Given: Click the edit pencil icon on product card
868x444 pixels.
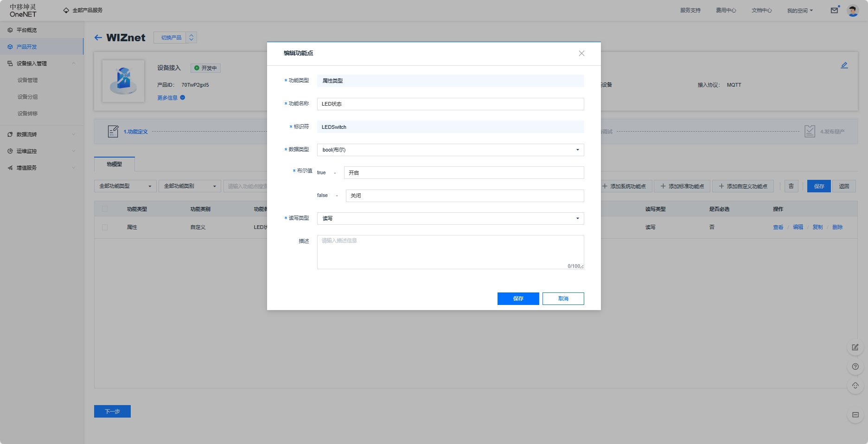Looking at the screenshot, I should pyautogui.click(x=844, y=65).
